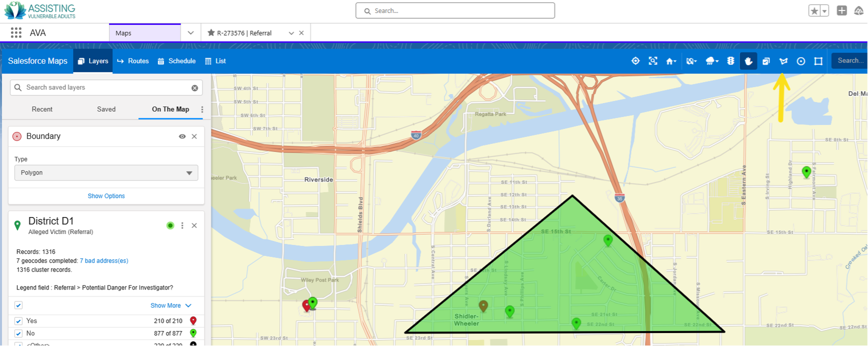
Task: Click the favorites star icon
Action: point(814,10)
